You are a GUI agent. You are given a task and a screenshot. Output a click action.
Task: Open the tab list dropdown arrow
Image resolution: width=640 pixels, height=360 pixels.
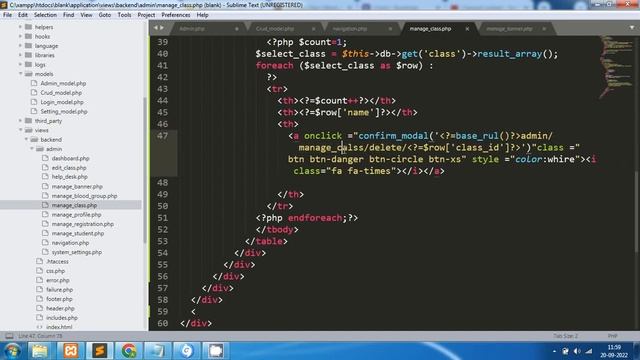click(x=632, y=28)
